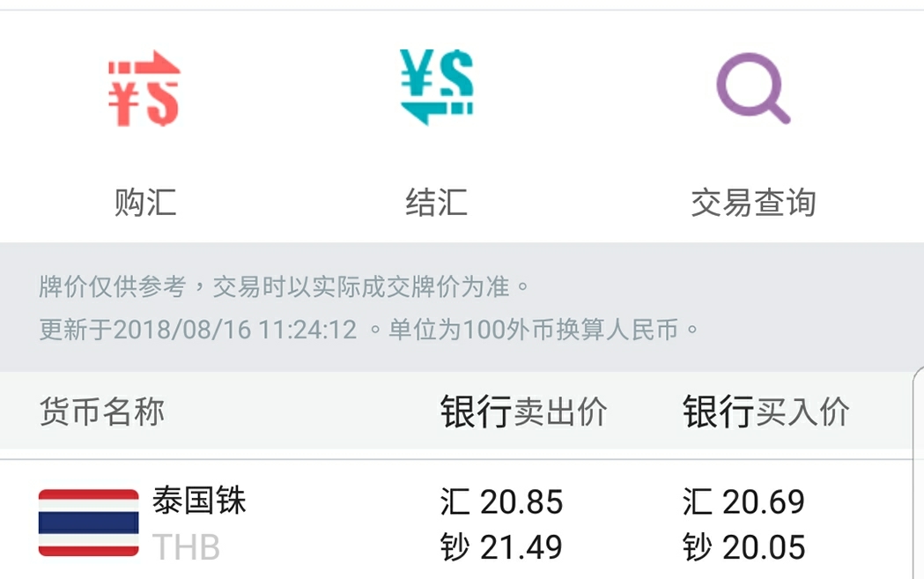Click the 牌价仅供参考 disclaimer text
This screenshot has height=579, width=924.
[285, 286]
